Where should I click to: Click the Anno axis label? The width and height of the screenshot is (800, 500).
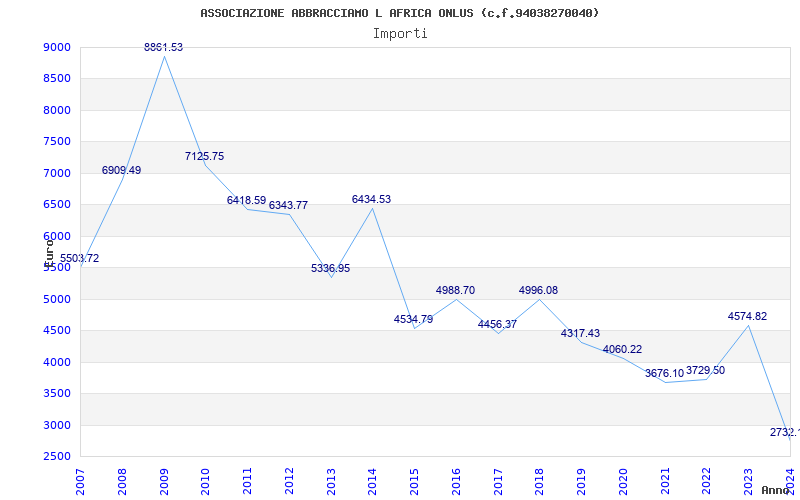pos(776,490)
